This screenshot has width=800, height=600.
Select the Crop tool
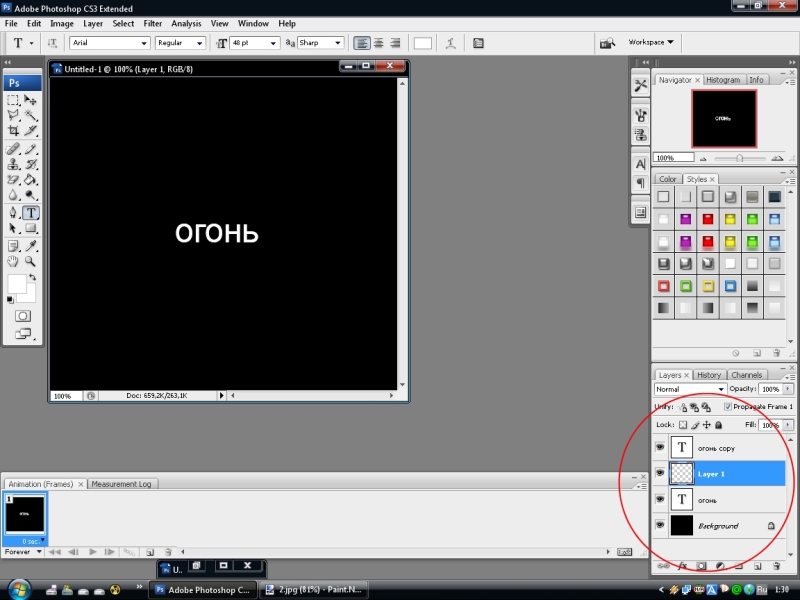[14, 131]
